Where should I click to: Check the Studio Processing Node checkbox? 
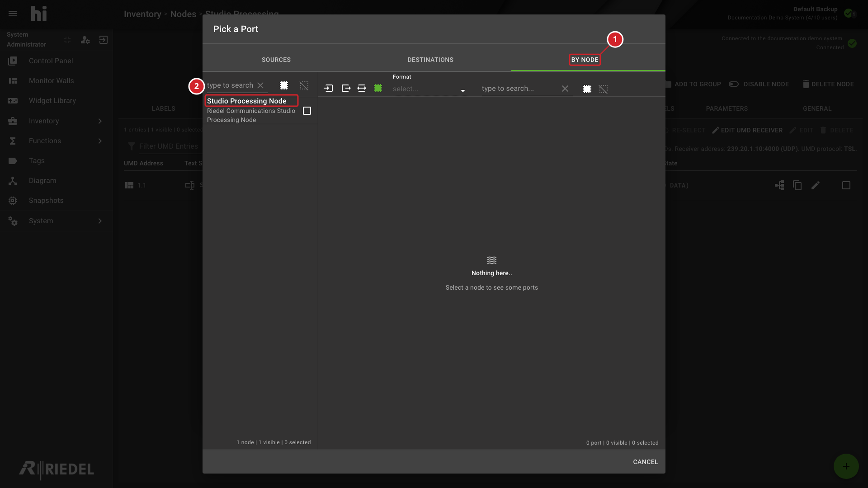point(307,111)
